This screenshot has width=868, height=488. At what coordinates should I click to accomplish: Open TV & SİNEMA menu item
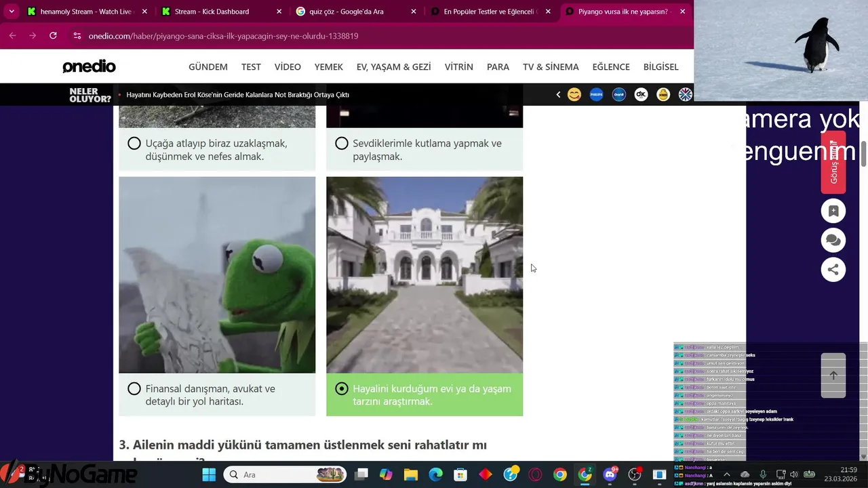click(x=551, y=66)
